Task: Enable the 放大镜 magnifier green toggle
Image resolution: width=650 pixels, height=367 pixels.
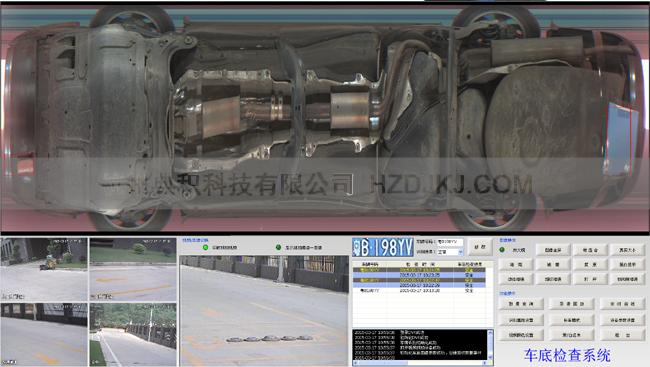Action: point(502,250)
